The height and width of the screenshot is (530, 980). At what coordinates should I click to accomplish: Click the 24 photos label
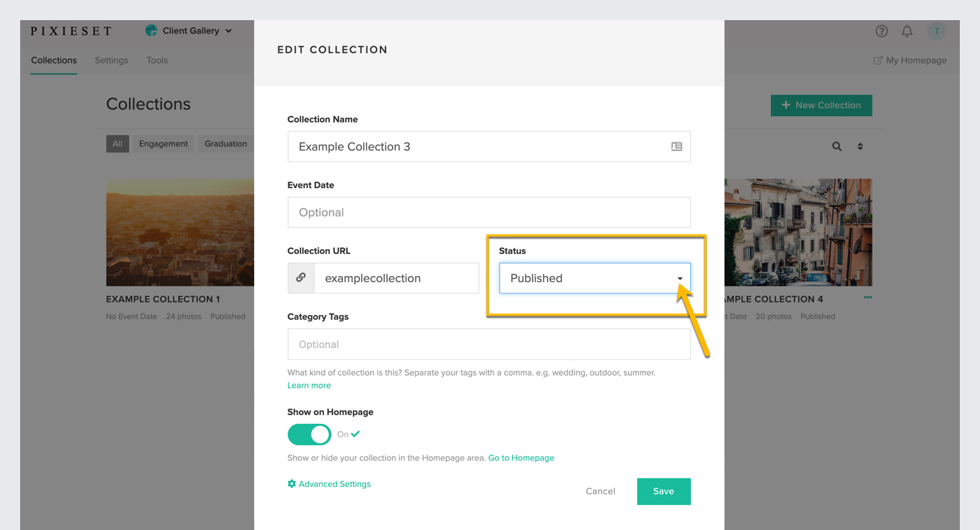coord(183,316)
